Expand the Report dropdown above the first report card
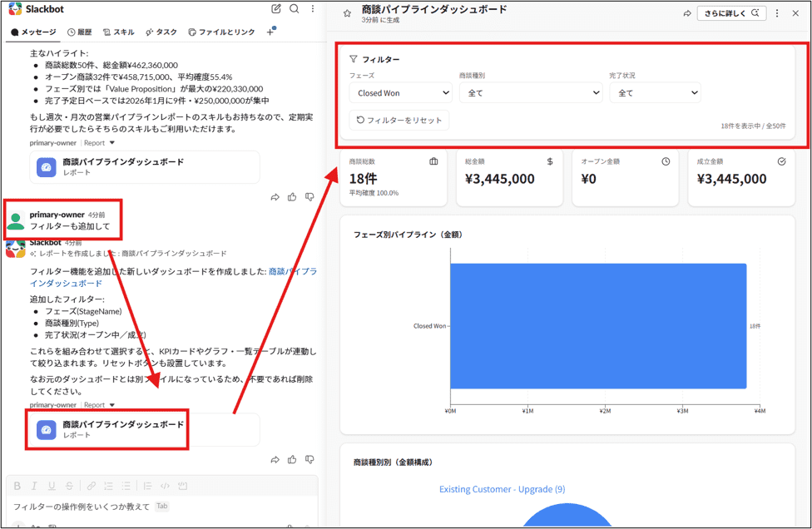 [x=100, y=143]
